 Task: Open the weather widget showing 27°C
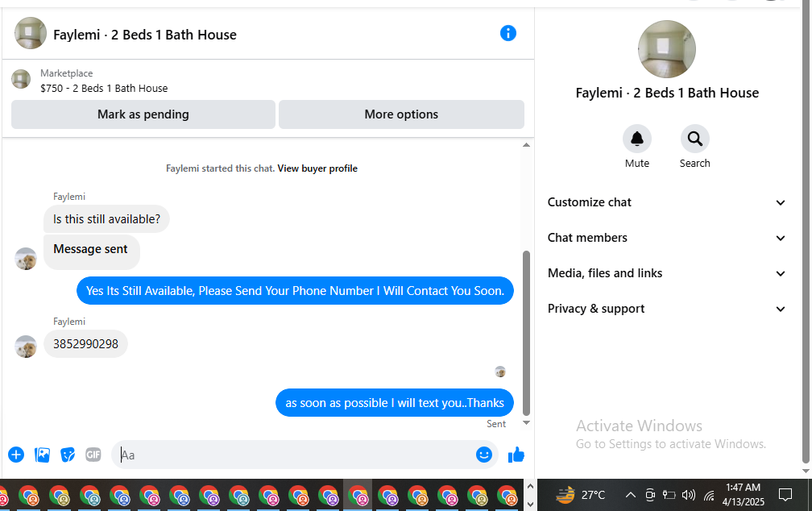coord(580,495)
